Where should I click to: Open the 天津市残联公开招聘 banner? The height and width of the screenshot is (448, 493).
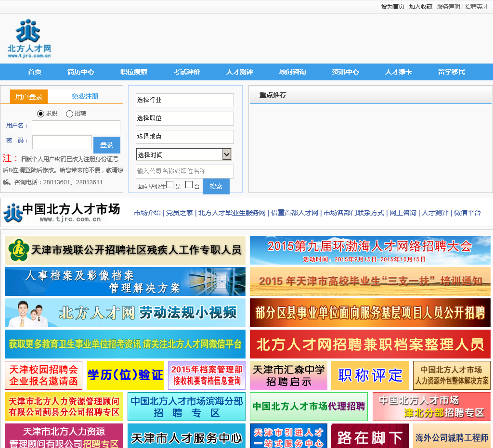pyautogui.click(x=125, y=250)
